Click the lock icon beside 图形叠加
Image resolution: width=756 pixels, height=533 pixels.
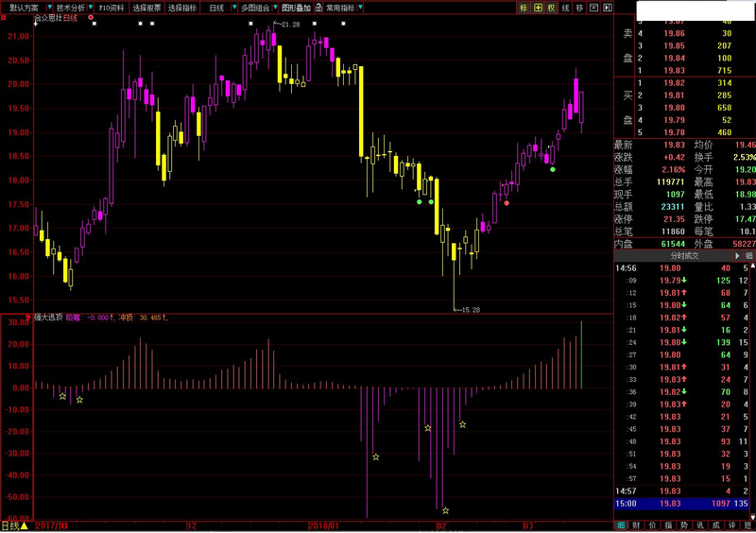point(318,8)
